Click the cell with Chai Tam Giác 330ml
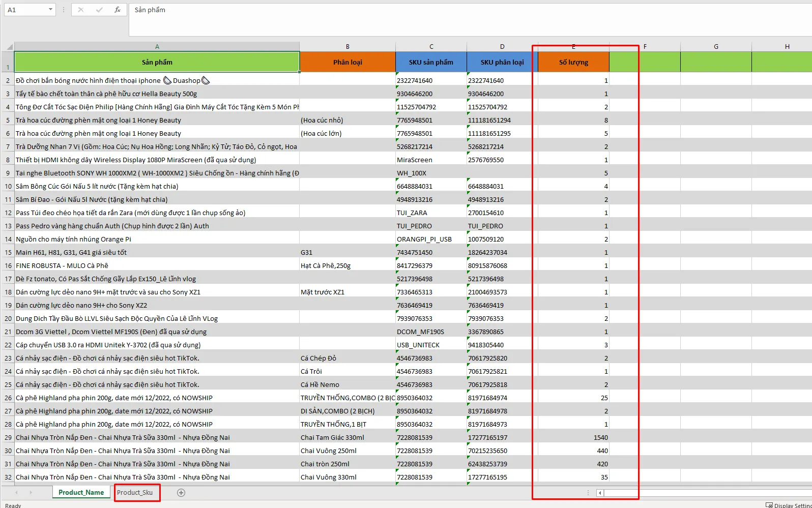 347,437
